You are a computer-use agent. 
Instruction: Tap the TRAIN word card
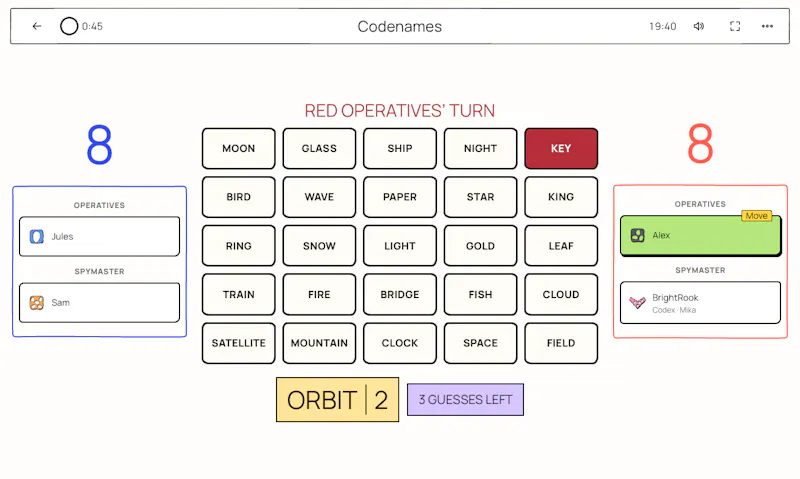coord(238,294)
